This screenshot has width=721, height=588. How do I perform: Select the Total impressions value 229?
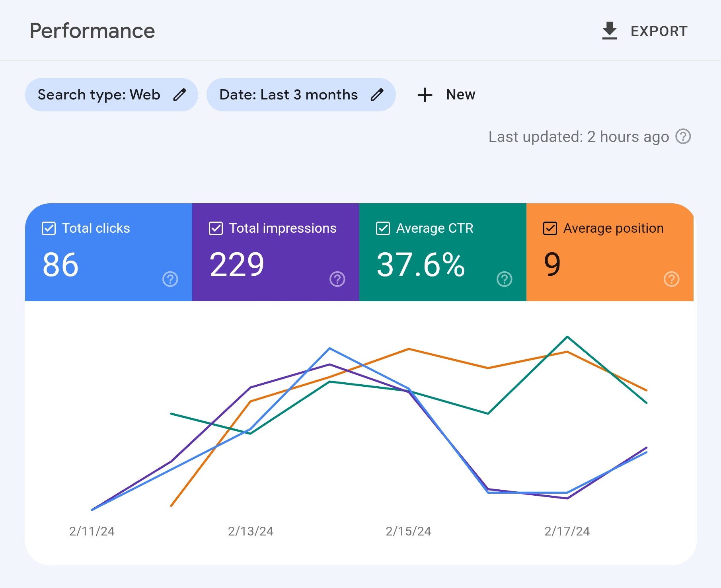tap(237, 265)
